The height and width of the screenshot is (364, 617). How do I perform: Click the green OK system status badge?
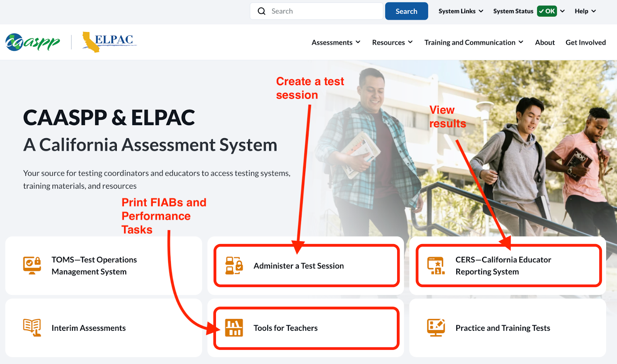point(547,11)
